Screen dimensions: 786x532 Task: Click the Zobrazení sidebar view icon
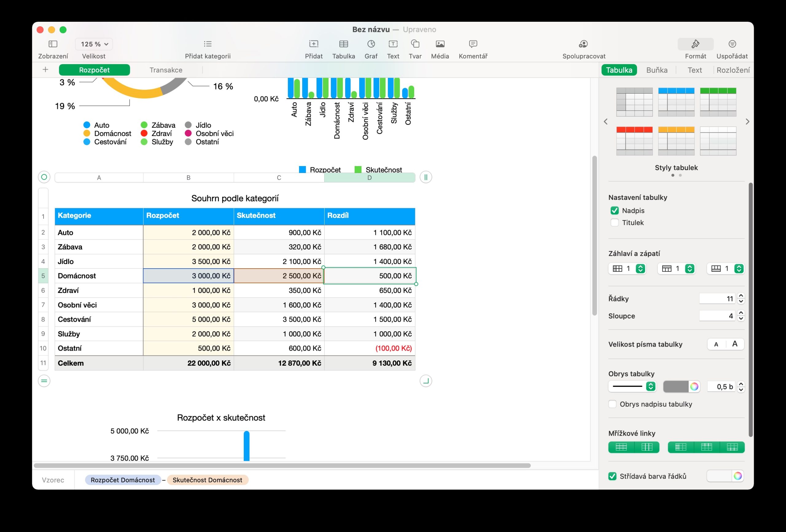tap(53, 44)
